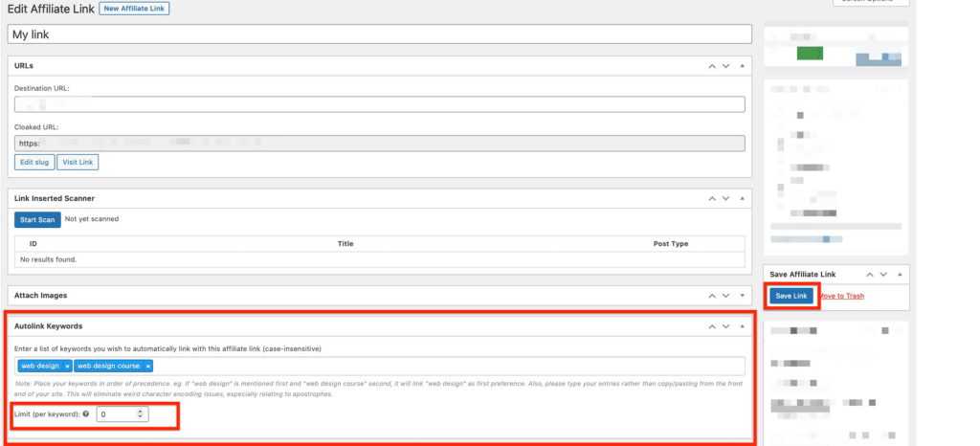Collapse the Save Affiliate Link panel
Screen dimensions: 980x446
[x=900, y=275]
